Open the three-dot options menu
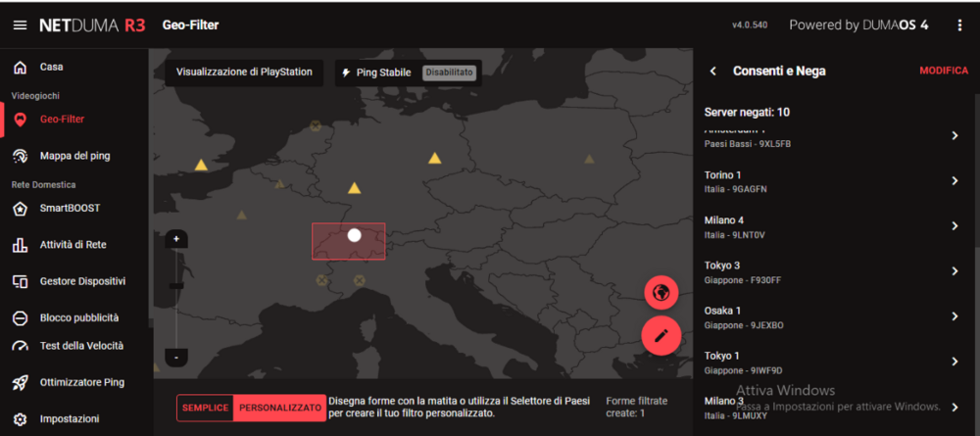 click(x=959, y=25)
